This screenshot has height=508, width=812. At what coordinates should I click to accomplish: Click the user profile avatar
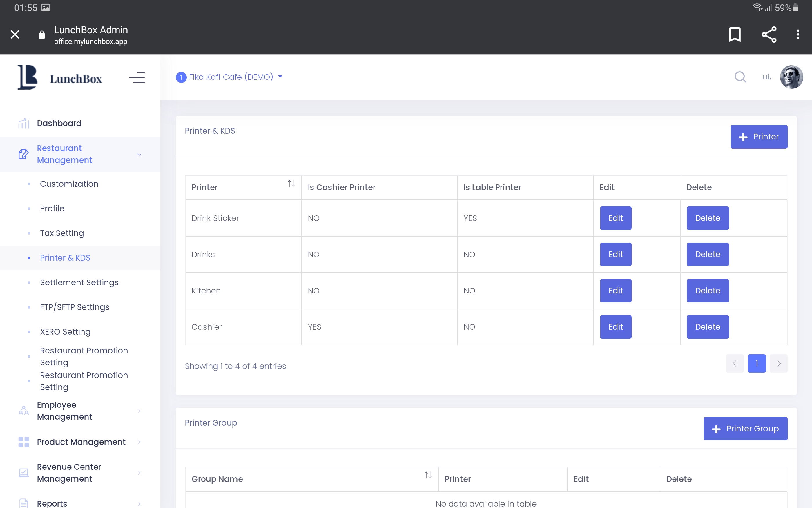791,77
